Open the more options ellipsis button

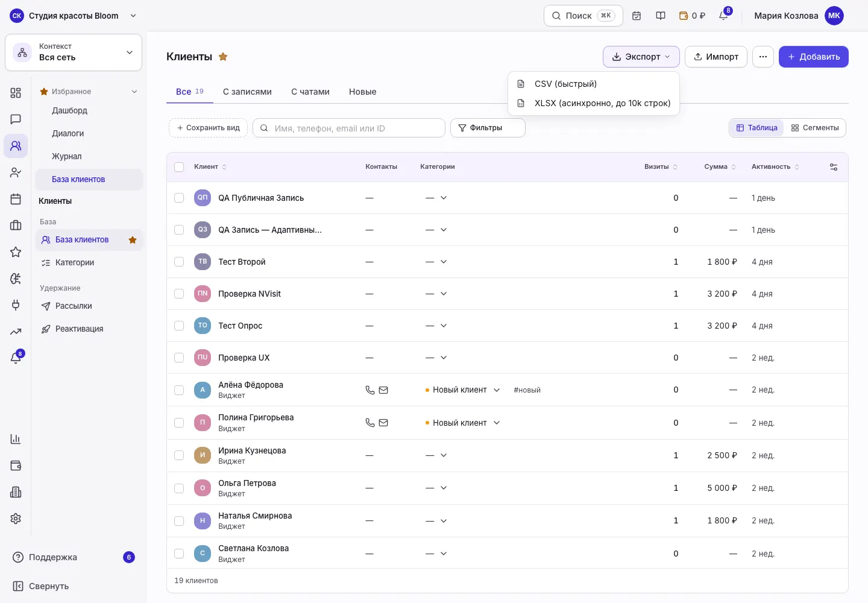pyautogui.click(x=763, y=57)
